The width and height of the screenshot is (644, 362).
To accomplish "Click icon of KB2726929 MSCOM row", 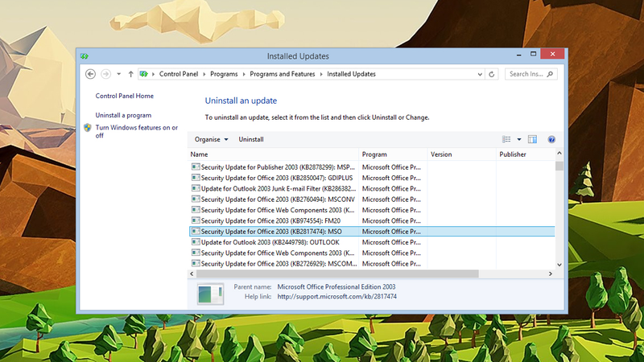I will pyautogui.click(x=196, y=263).
